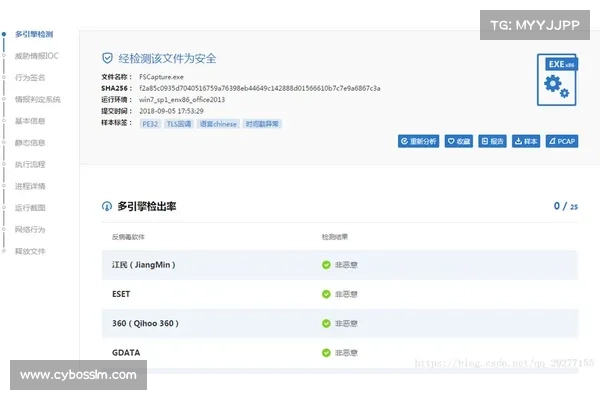Select the GDATA engine name
This screenshot has height=400, width=600.
(126, 353)
